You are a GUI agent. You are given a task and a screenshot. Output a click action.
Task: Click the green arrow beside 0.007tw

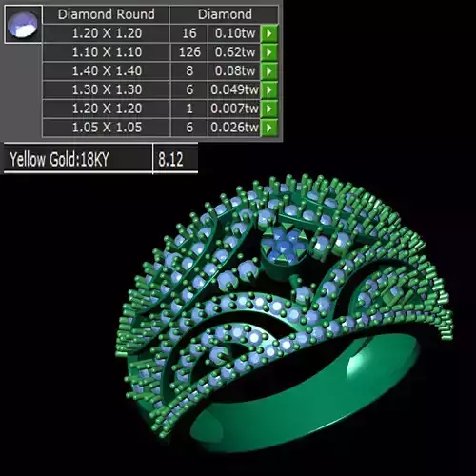pyautogui.click(x=269, y=109)
